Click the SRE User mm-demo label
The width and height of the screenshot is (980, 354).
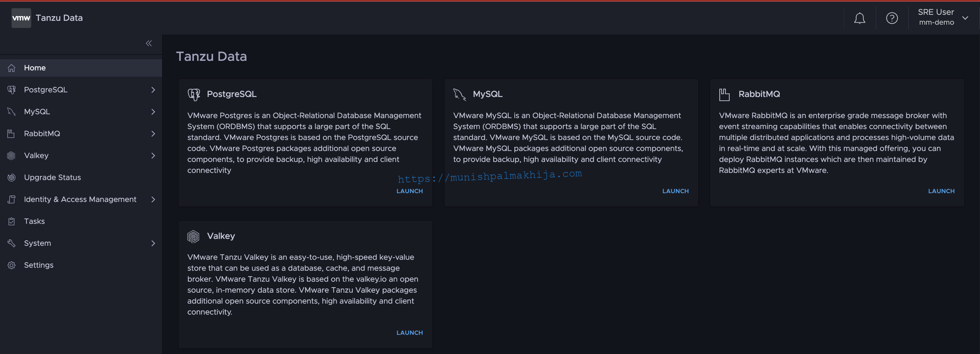(936, 17)
